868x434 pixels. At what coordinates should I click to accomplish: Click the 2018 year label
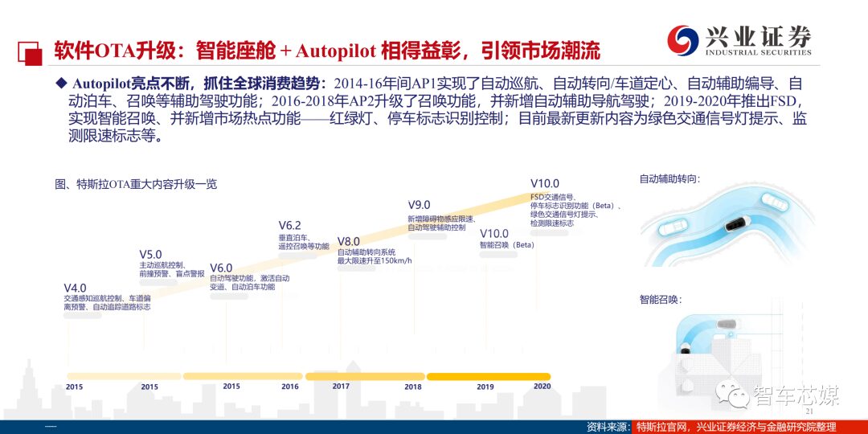pyautogui.click(x=413, y=387)
